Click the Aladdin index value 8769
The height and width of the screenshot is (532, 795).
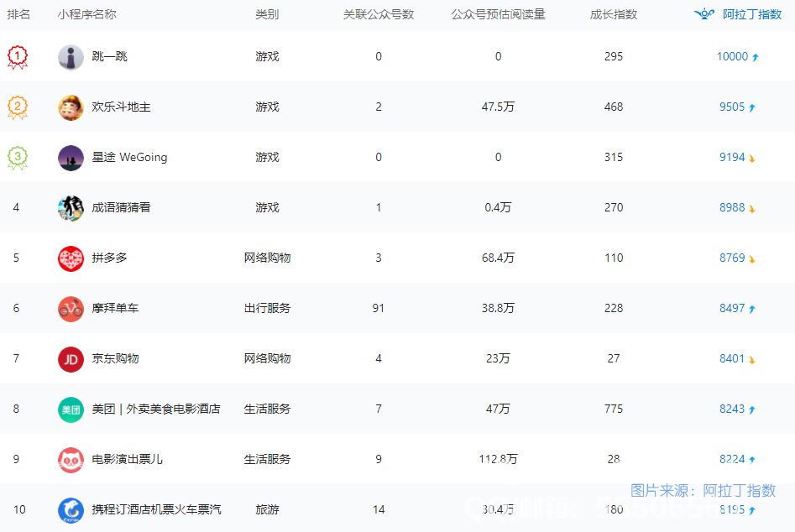(732, 258)
